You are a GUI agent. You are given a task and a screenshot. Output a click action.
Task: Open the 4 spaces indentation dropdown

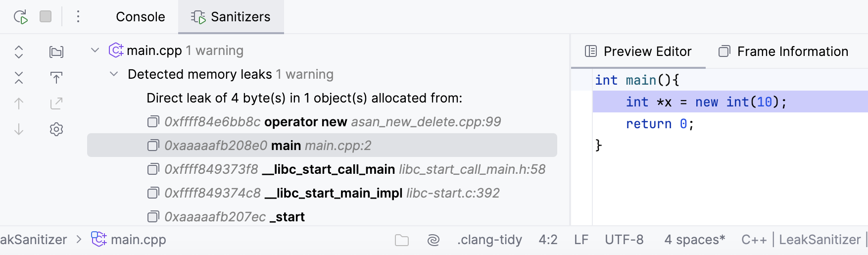tap(694, 240)
